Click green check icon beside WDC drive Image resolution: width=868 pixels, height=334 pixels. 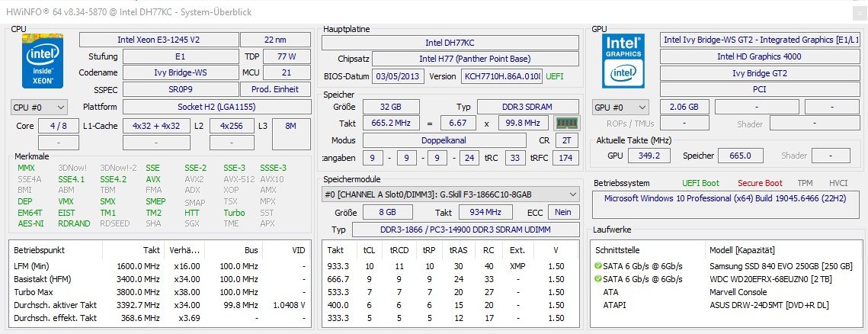tap(598, 279)
